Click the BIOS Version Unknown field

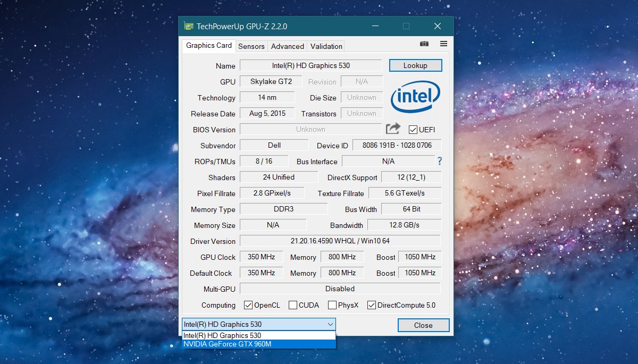pos(311,129)
